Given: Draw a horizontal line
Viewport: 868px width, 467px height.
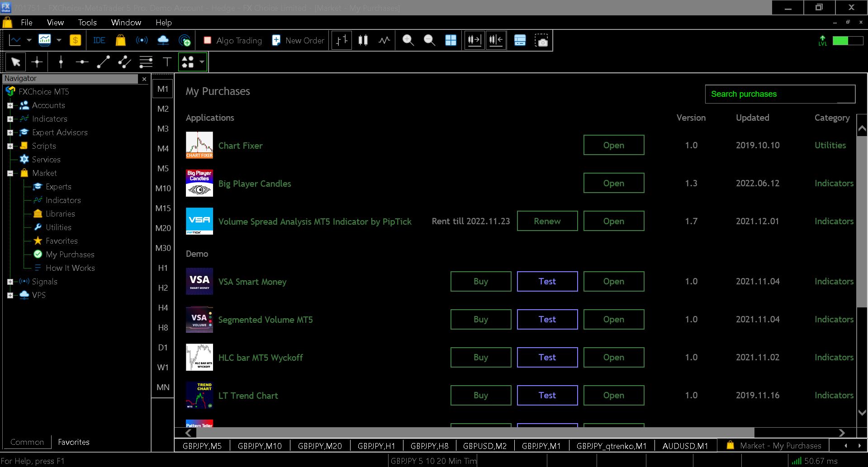Looking at the screenshot, I should pyautogui.click(x=82, y=62).
